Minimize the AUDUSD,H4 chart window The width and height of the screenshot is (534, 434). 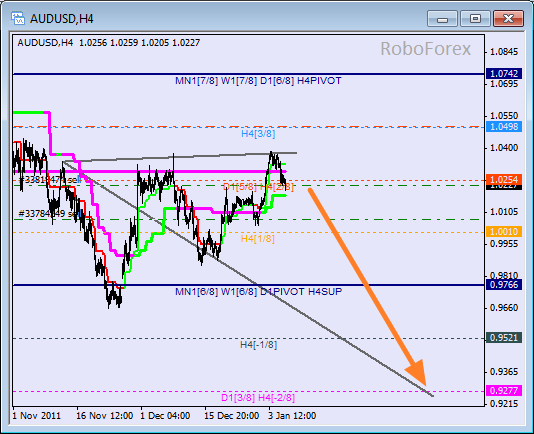coord(442,18)
